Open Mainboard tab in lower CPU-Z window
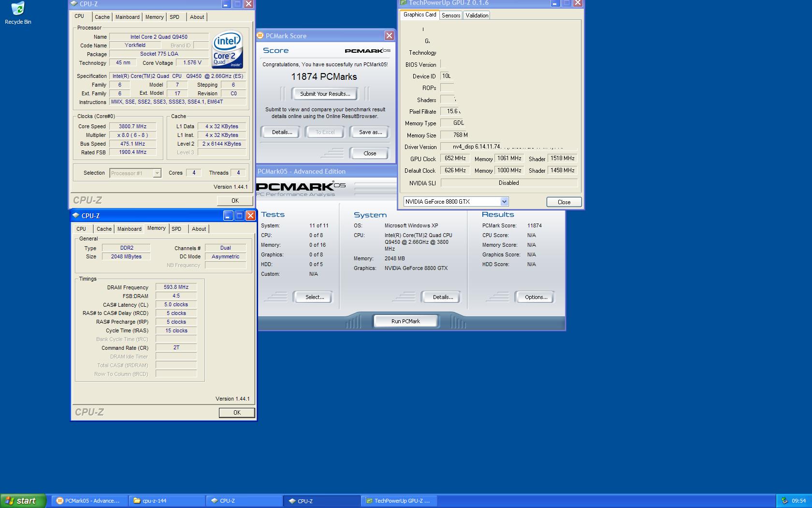This screenshot has width=812, height=508. point(130,229)
